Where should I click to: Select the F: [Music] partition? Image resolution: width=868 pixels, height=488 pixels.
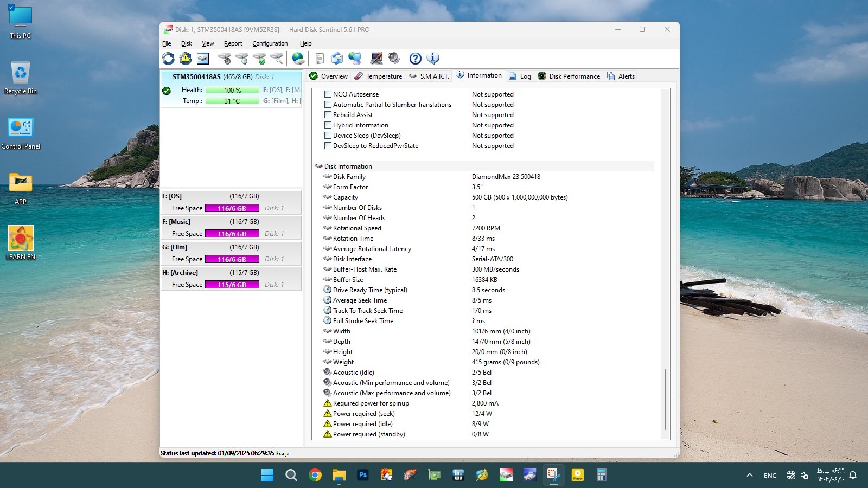click(231, 228)
